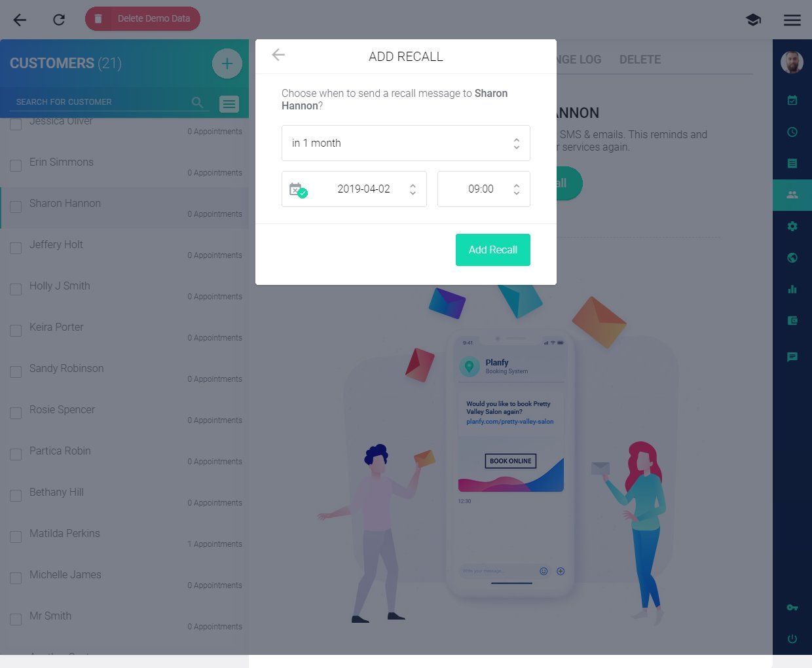This screenshot has width=812, height=668.
Task: Click the graduation cap tutorial icon
Action: 753,20
